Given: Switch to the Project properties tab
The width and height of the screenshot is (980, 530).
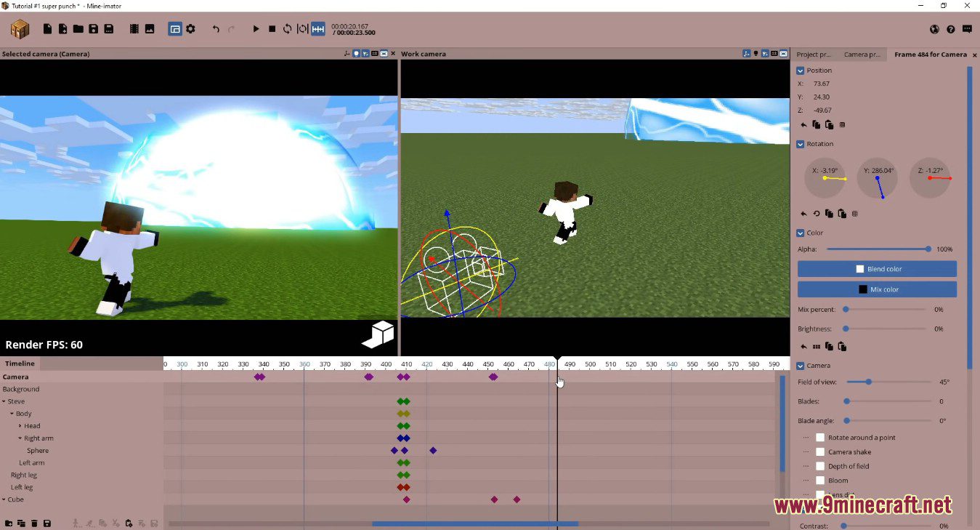Looking at the screenshot, I should [x=814, y=55].
